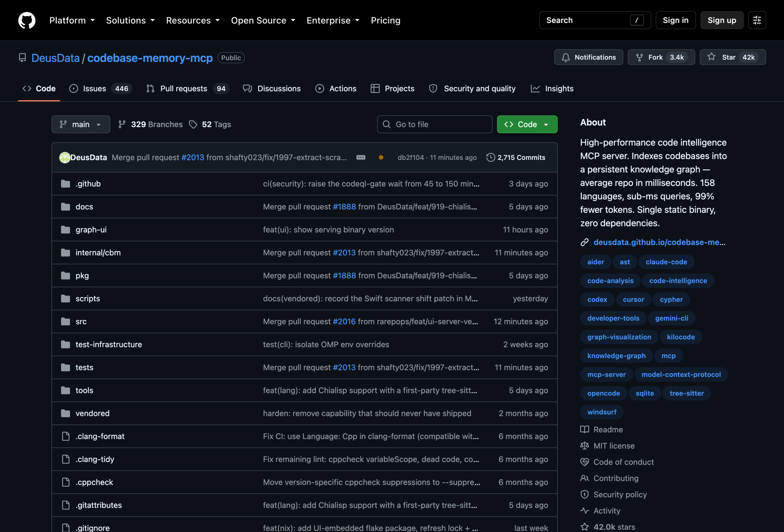The height and width of the screenshot is (532, 784).
Task: Open the .github folder
Action: 88,184
